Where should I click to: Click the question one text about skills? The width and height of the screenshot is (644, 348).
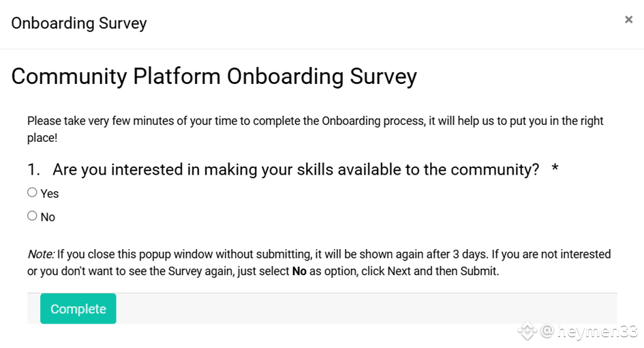coord(296,169)
